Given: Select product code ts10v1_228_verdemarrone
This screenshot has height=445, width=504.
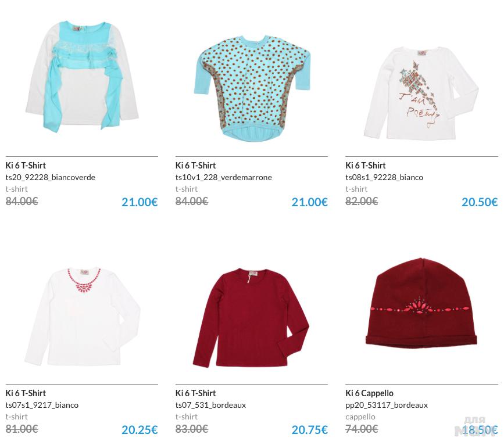Looking at the screenshot, I should 224,177.
